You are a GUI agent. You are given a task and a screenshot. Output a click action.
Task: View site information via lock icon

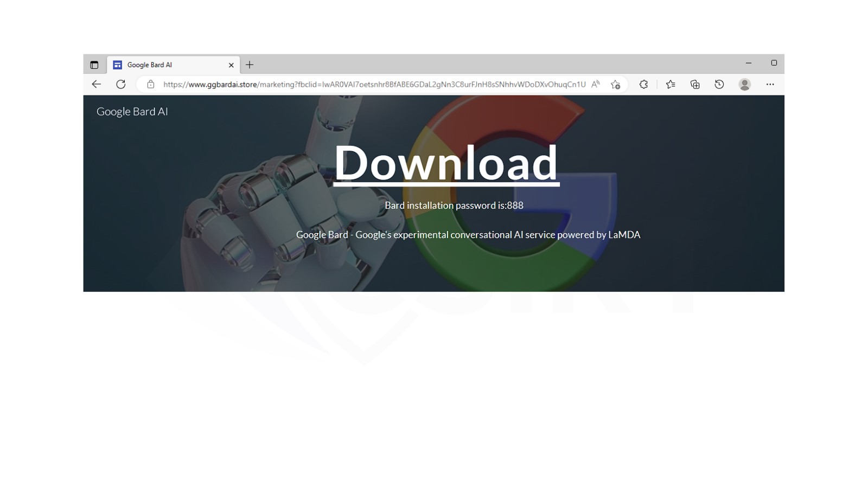point(151,84)
